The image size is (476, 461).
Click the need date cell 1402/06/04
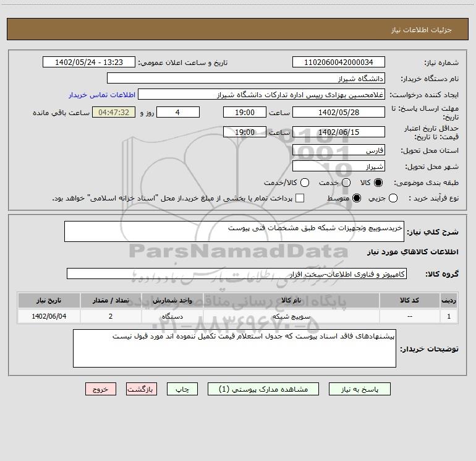49,316
